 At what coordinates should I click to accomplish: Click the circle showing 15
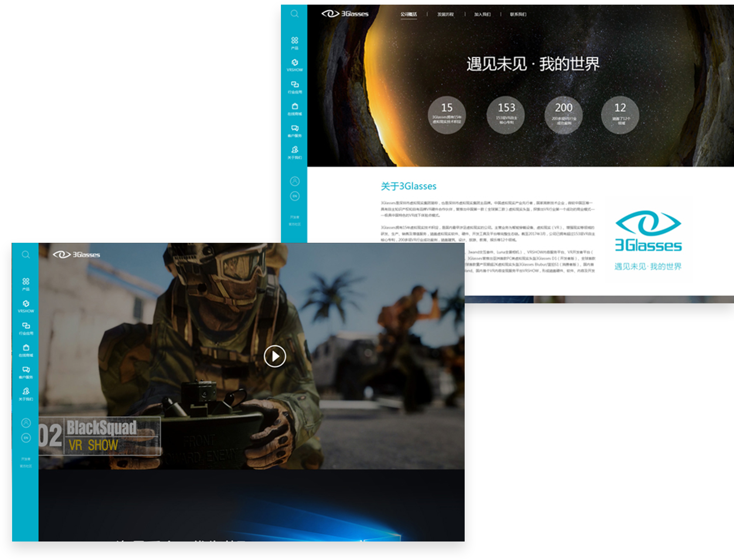tap(447, 115)
